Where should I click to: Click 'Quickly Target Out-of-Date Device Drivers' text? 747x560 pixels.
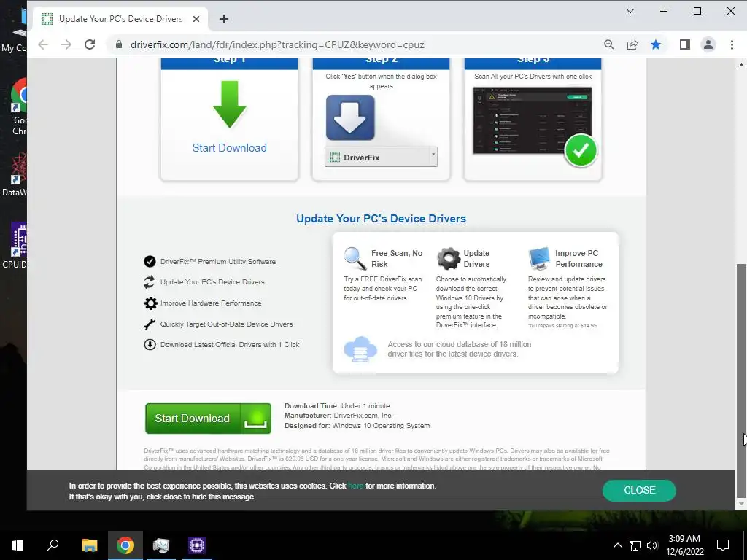pos(226,324)
